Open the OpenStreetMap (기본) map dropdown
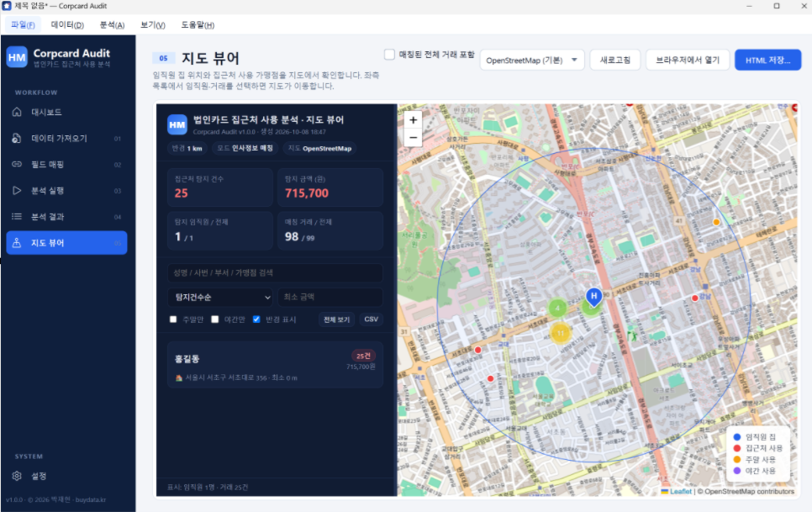This screenshot has width=812, height=512. [x=532, y=60]
